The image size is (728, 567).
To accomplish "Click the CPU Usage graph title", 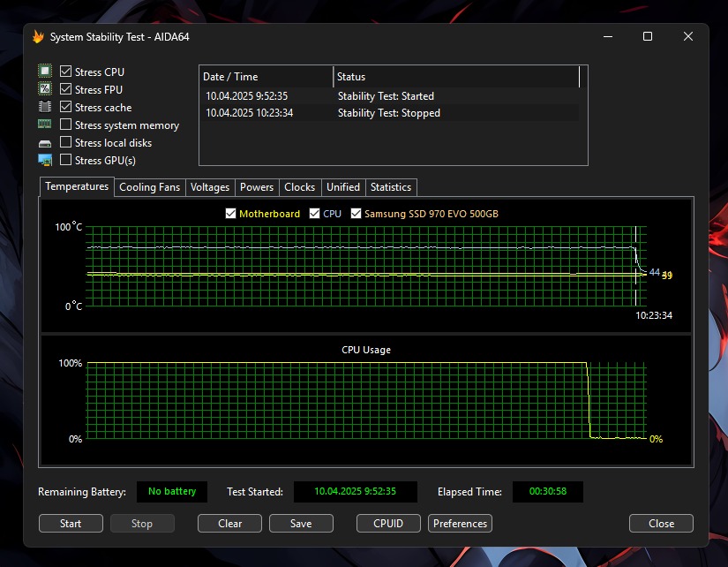I will coord(366,350).
